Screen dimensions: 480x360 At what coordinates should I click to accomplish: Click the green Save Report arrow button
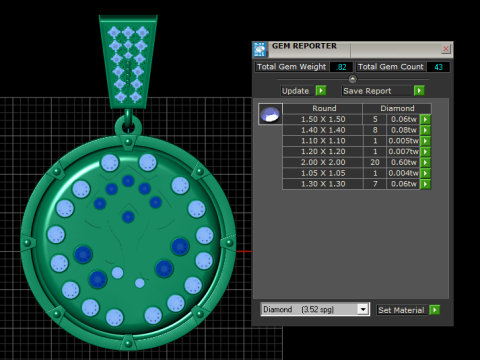pyautogui.click(x=419, y=91)
